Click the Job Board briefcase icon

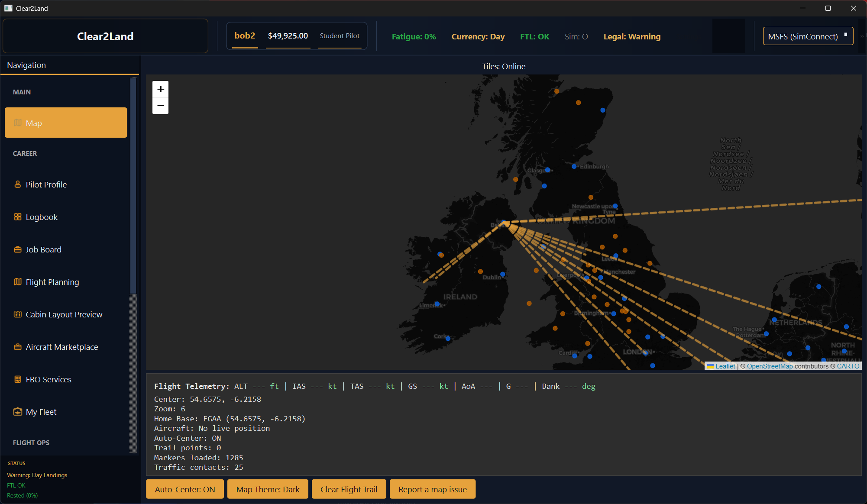(18, 249)
